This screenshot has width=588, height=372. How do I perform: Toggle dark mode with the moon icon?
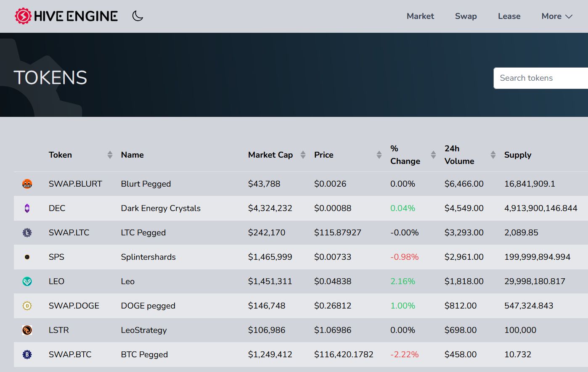tap(138, 16)
